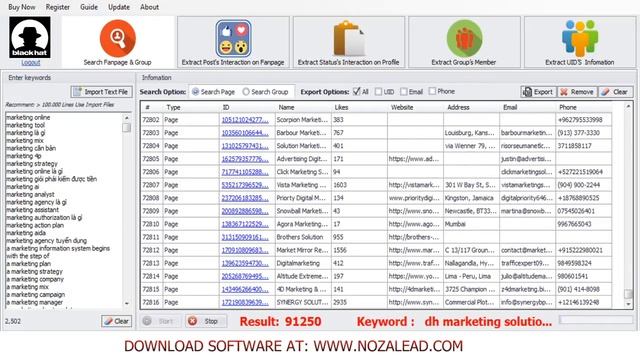This screenshot has height=360, width=640.
Task: Select keyword 'marketing online' in list
Action: coord(28,118)
